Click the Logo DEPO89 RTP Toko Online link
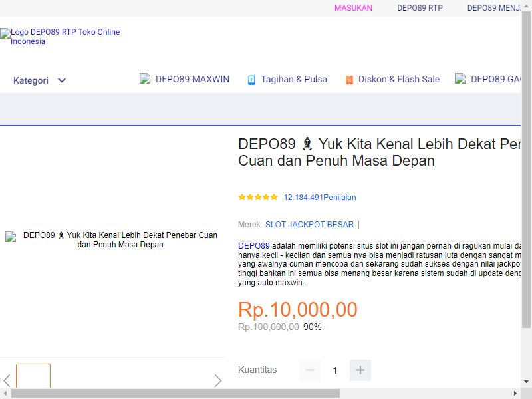This screenshot has width=532, height=399. coord(65,37)
